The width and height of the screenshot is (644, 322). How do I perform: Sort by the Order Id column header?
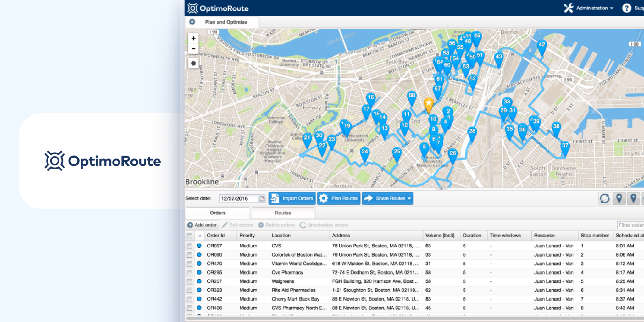coord(216,236)
